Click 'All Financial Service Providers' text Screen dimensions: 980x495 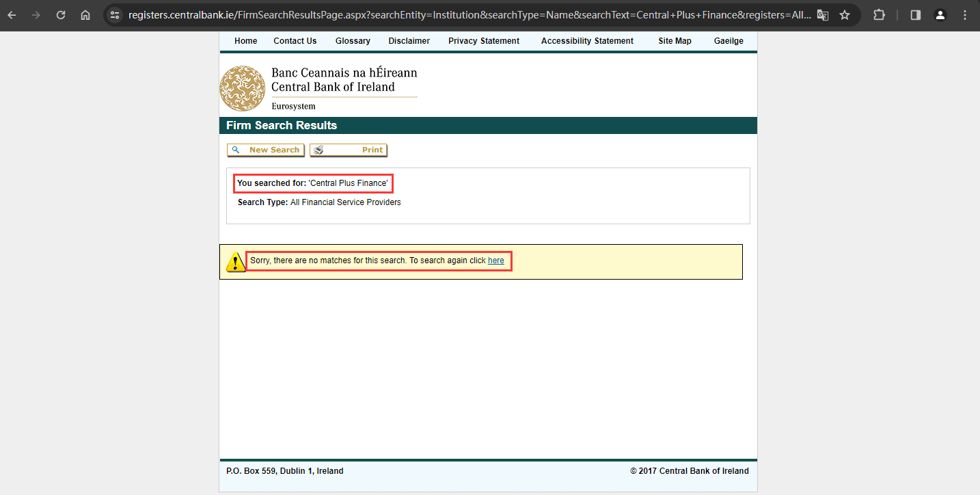pos(346,202)
